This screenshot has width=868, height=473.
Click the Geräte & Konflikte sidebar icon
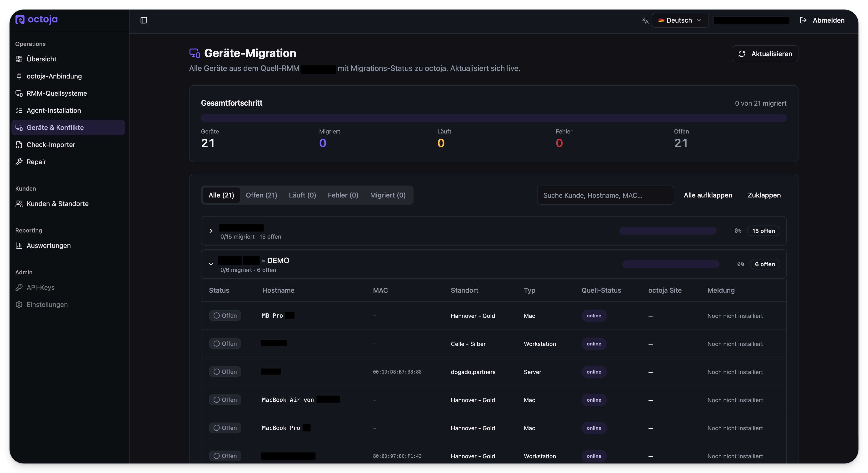click(x=19, y=128)
